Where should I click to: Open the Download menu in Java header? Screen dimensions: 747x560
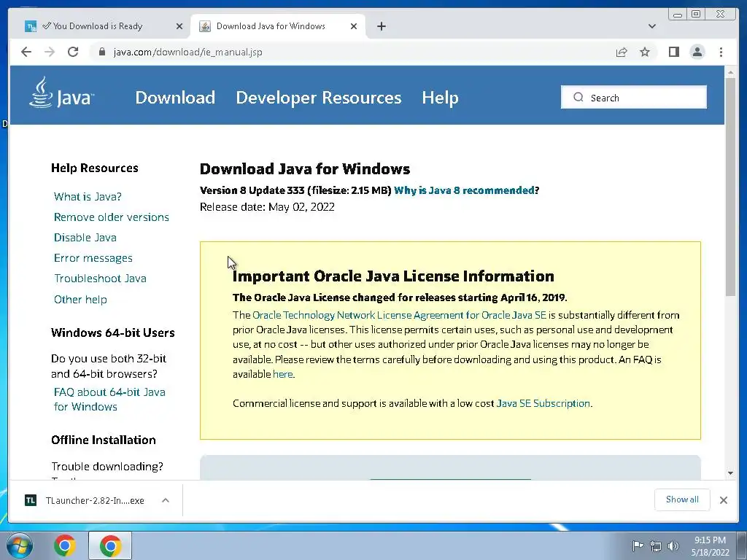pyautogui.click(x=175, y=98)
